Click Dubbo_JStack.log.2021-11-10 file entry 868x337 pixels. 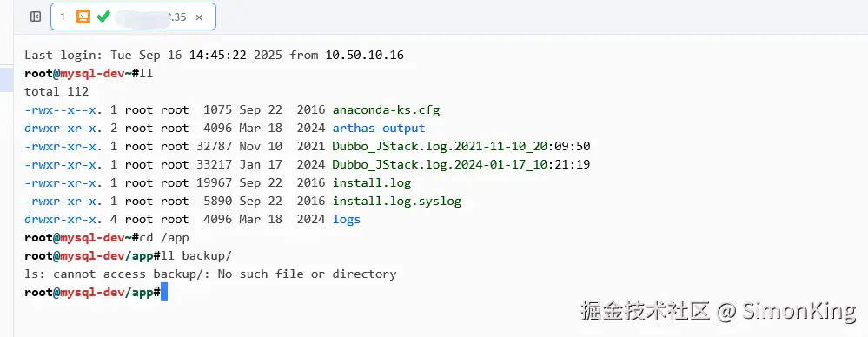tap(461, 147)
